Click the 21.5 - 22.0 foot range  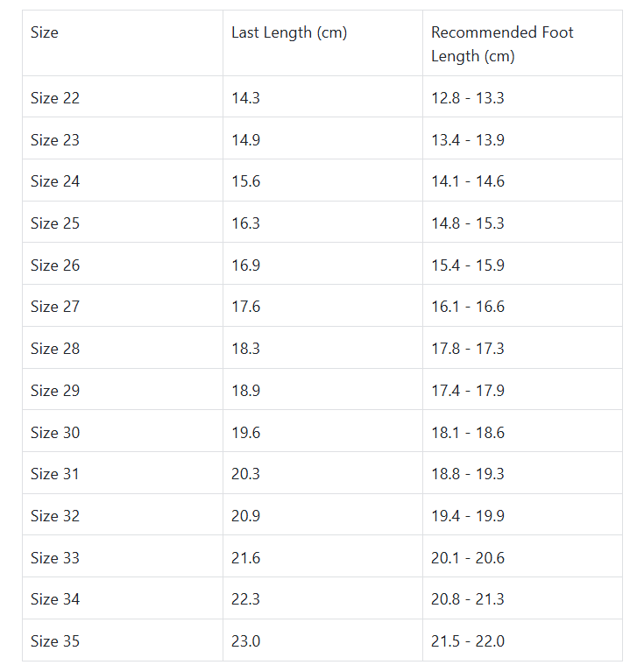pyautogui.click(x=467, y=641)
